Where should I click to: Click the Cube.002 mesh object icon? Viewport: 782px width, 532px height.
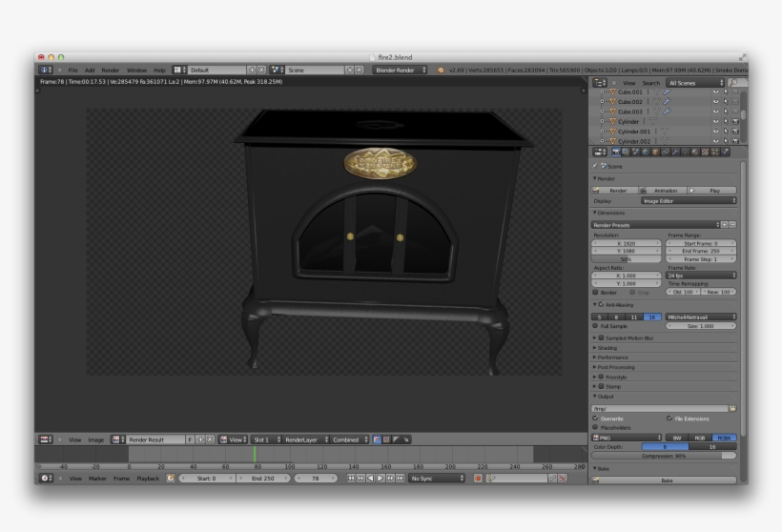pos(613,102)
